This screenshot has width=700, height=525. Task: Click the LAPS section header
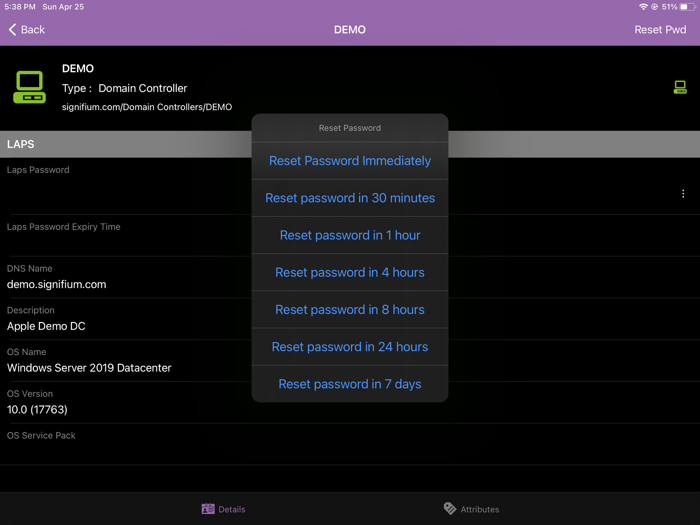350,144
